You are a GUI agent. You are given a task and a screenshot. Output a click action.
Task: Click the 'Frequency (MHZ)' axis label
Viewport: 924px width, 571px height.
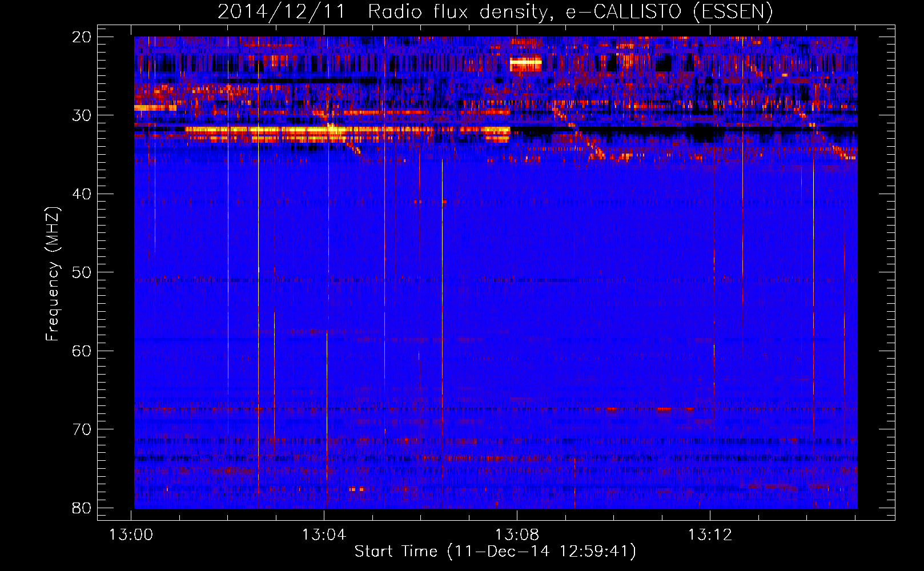(53, 274)
